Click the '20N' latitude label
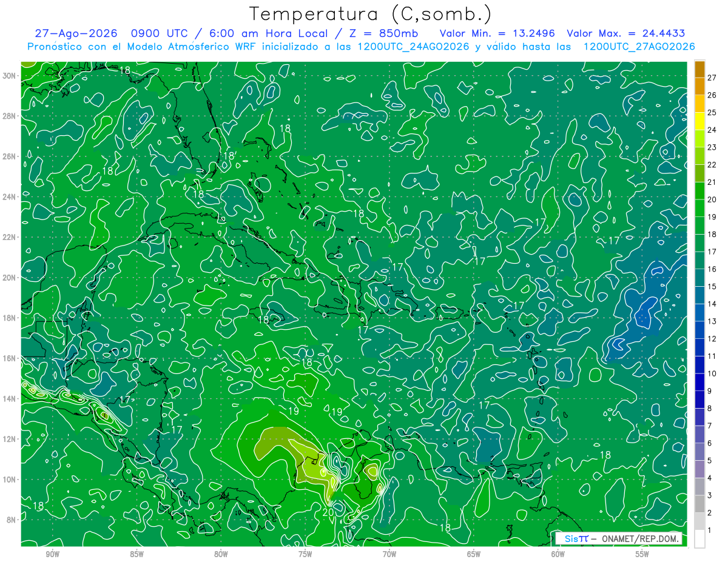Image resolution: width=728 pixels, height=562 pixels. (10, 278)
